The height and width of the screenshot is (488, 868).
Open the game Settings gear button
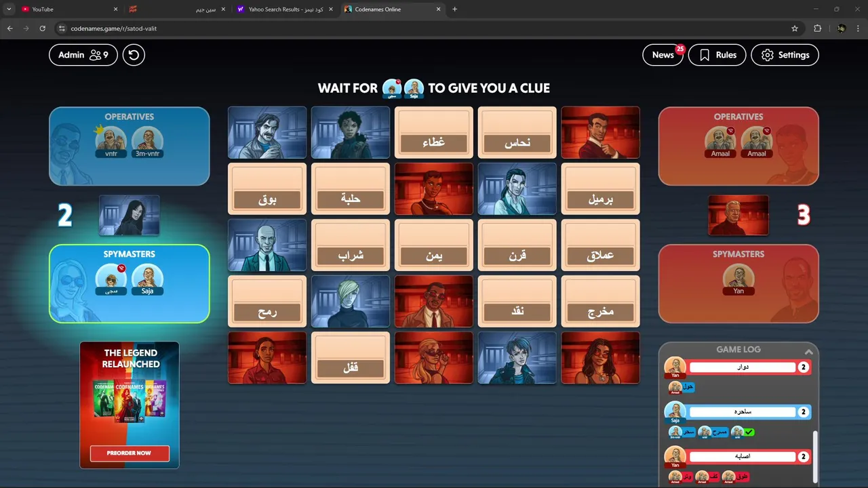(785, 55)
